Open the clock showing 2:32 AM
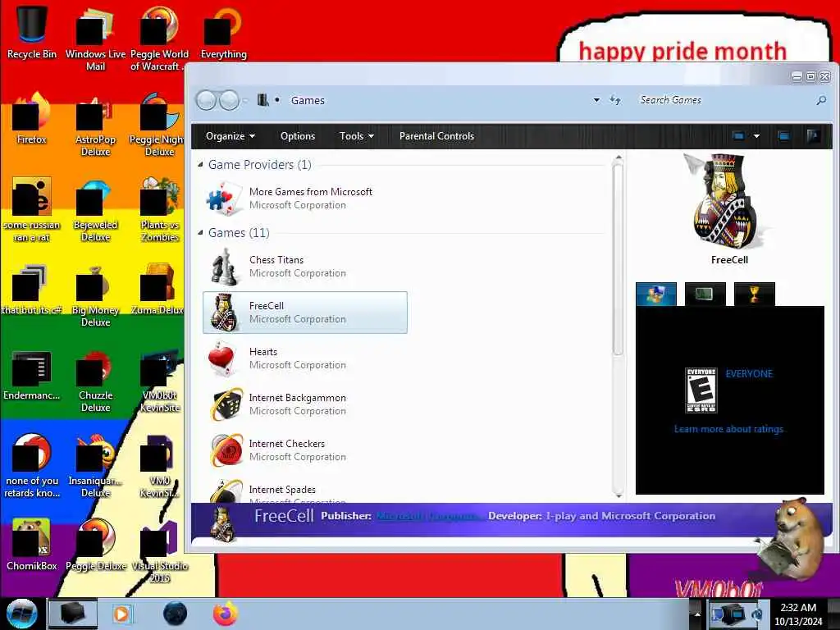This screenshot has width=840, height=630. click(x=797, y=614)
